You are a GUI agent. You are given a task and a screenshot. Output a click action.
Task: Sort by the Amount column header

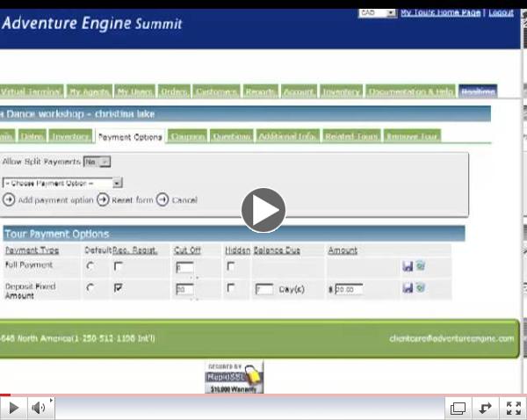click(x=343, y=250)
